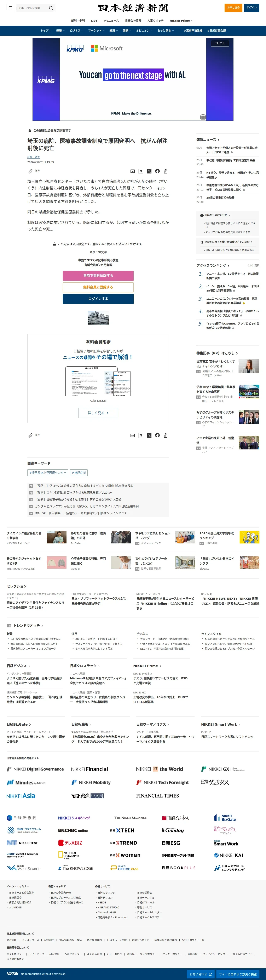Expand the 経済 navigation dropdown
The height and width of the screenshot is (980, 266).
(x=114, y=31)
